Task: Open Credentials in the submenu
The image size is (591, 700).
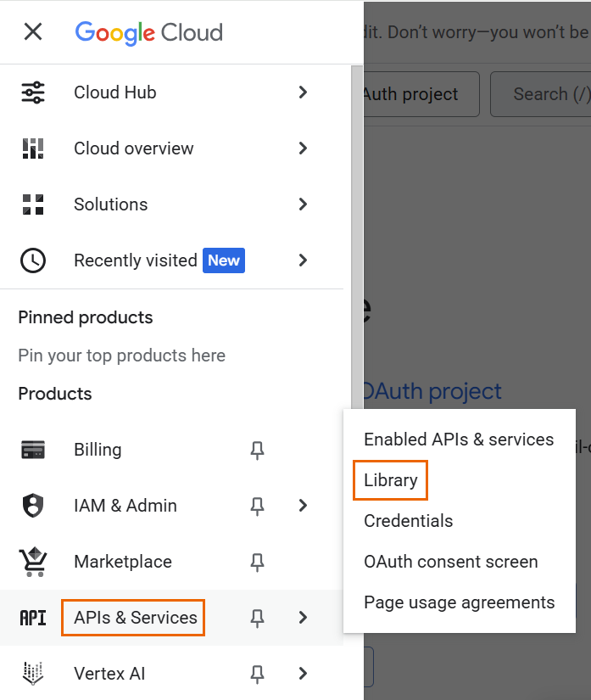Action: [x=408, y=521]
